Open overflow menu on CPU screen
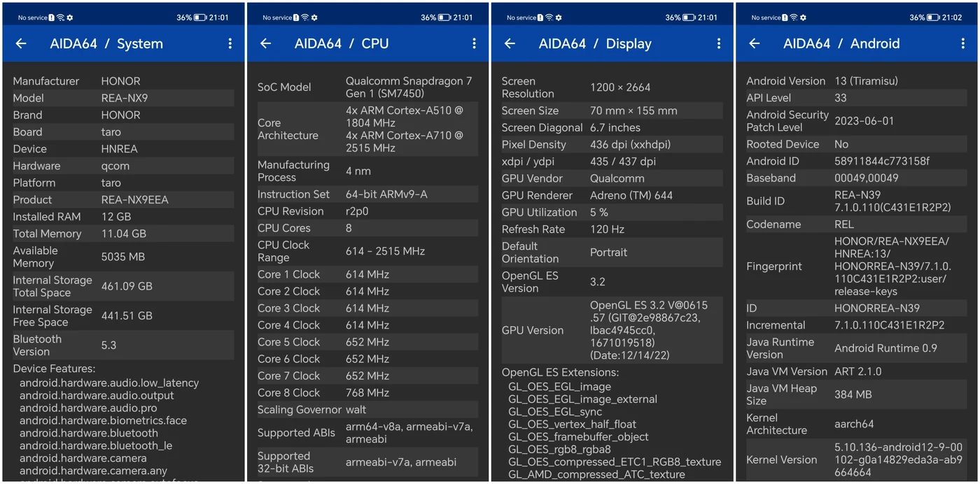 point(474,43)
